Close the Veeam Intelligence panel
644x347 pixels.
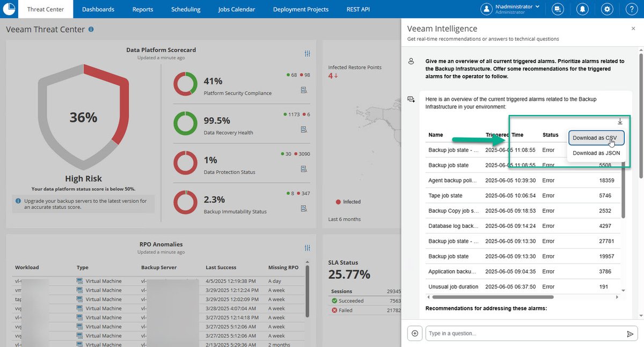633,28
